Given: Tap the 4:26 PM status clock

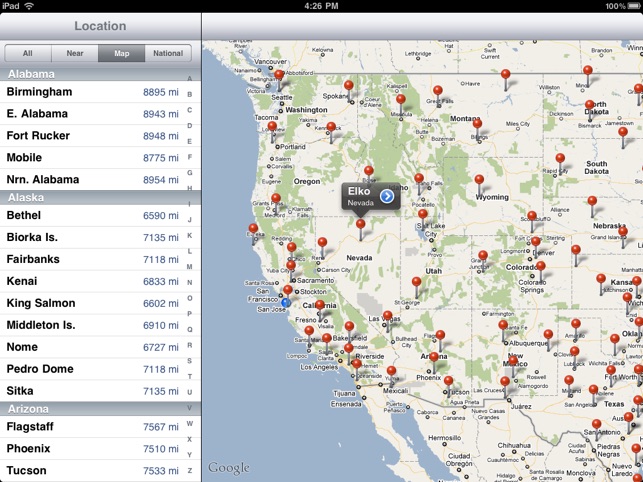Looking at the screenshot, I should tap(322, 6).
